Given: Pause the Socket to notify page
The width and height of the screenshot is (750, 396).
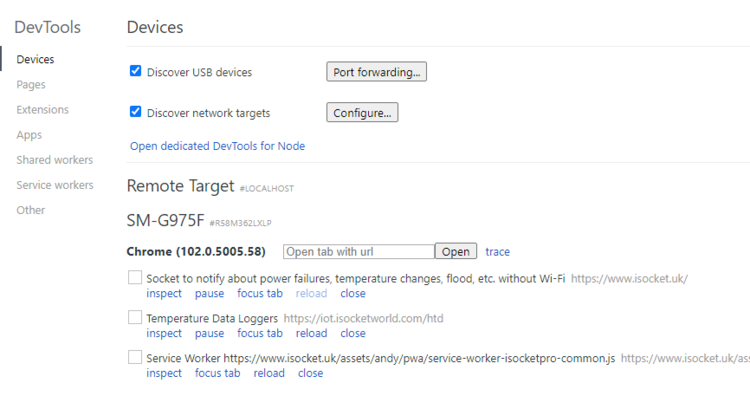Looking at the screenshot, I should click(210, 294).
